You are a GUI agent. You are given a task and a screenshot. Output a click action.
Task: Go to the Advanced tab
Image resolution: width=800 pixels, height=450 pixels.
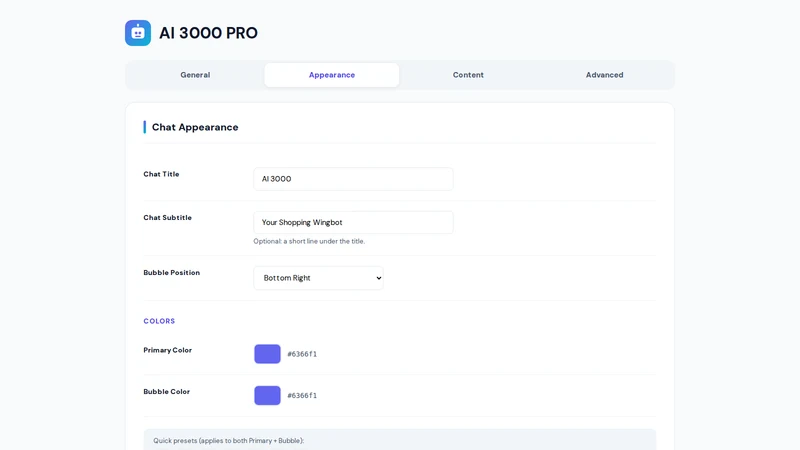click(604, 75)
